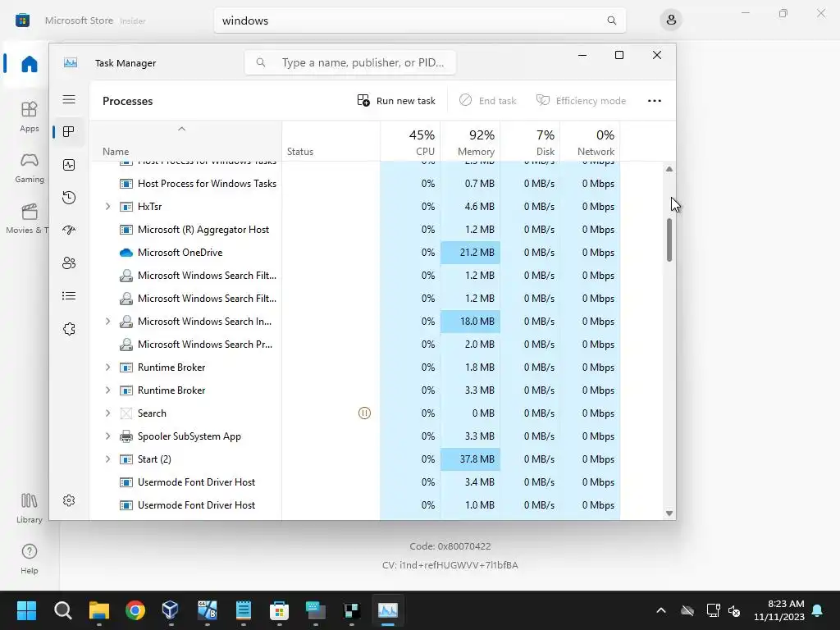Click scroll down arrow in process list
840x630 pixels.
pos(669,514)
